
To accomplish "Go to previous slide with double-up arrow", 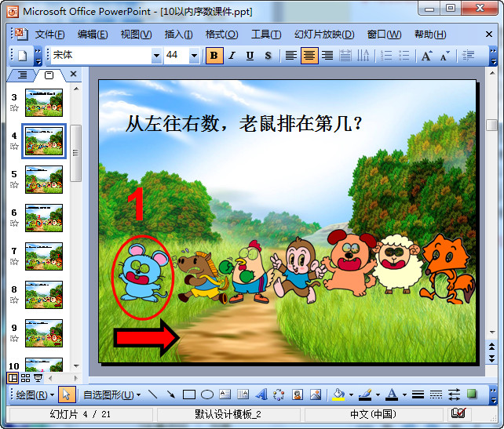I will click(491, 346).
